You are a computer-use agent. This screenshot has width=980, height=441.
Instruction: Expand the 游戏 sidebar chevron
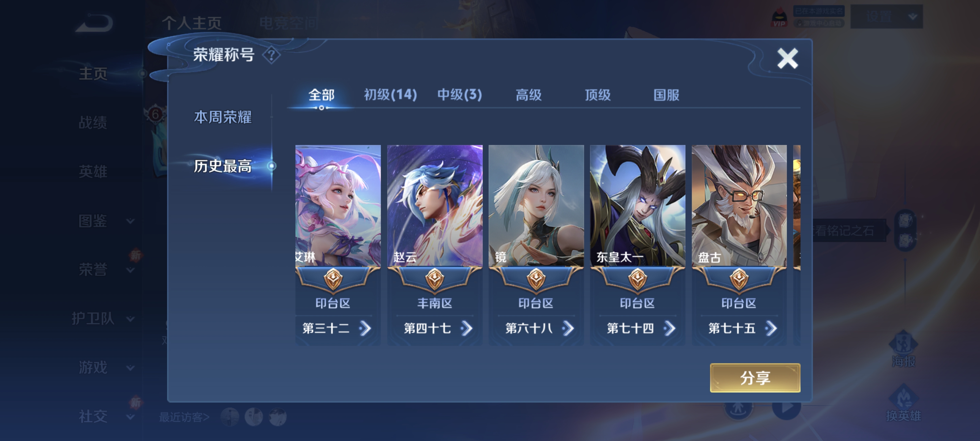point(130,368)
